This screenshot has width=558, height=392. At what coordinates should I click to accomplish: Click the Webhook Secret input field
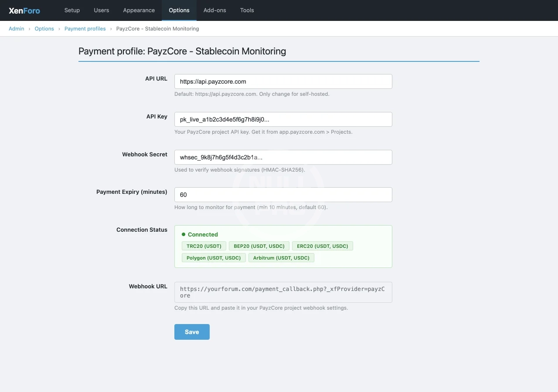click(x=283, y=157)
